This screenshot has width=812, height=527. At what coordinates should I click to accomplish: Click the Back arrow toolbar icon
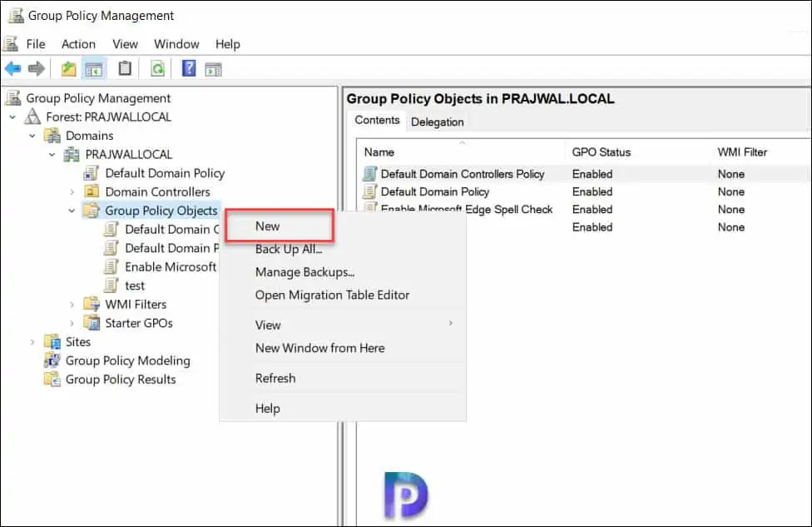pyautogui.click(x=13, y=68)
